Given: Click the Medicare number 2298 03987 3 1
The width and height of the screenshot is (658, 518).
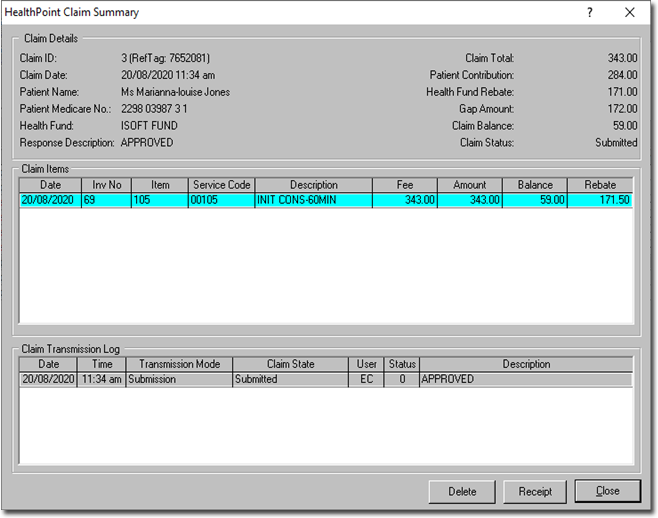Looking at the screenshot, I should pos(154,109).
